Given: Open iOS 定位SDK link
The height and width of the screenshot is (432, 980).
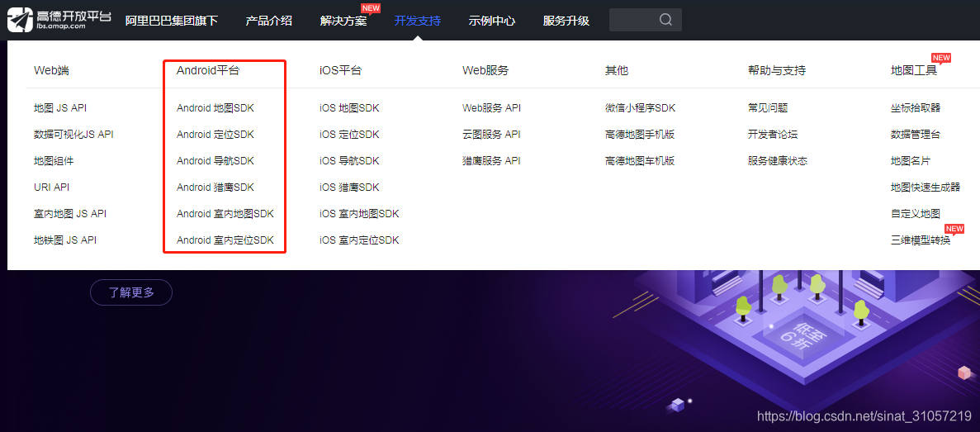Looking at the screenshot, I should (x=349, y=135).
